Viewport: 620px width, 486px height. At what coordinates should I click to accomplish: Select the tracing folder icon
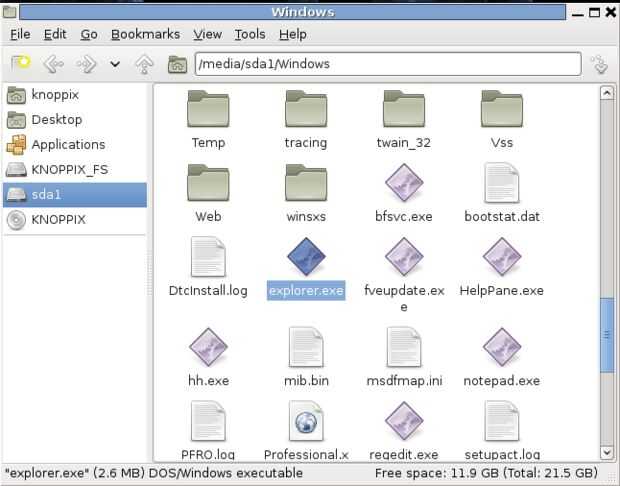point(306,109)
